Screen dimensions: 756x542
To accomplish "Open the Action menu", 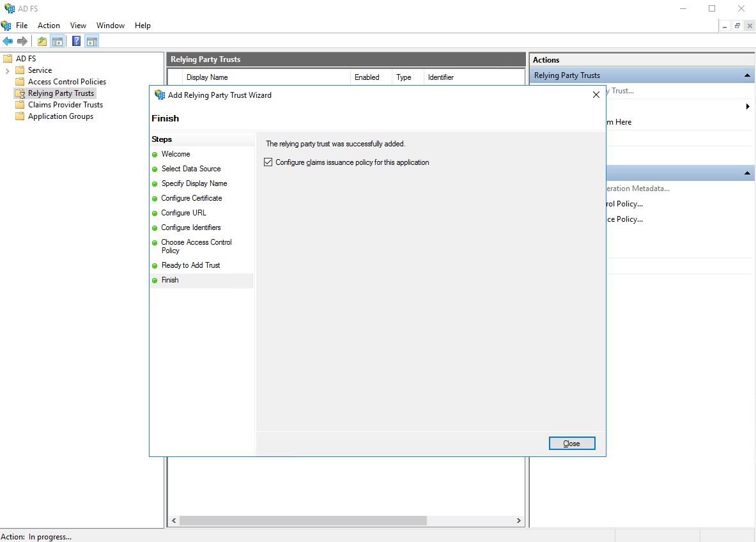I will (49, 26).
